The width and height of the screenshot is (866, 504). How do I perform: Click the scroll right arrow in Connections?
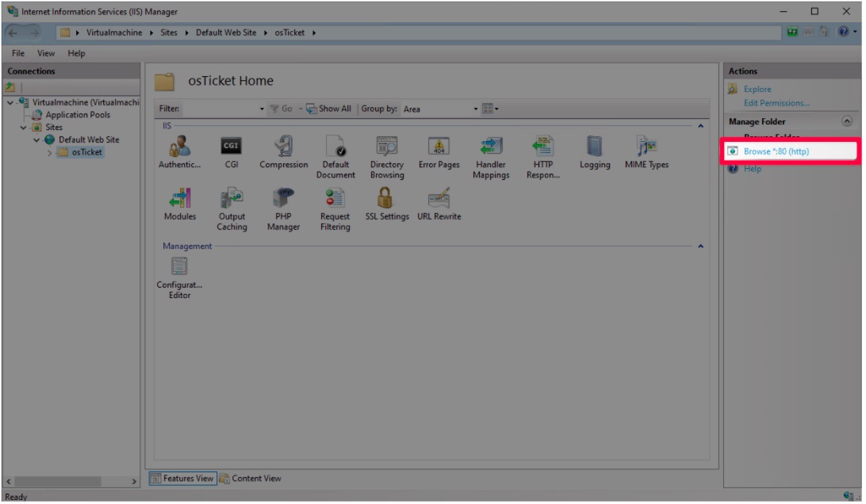pyautogui.click(x=134, y=481)
